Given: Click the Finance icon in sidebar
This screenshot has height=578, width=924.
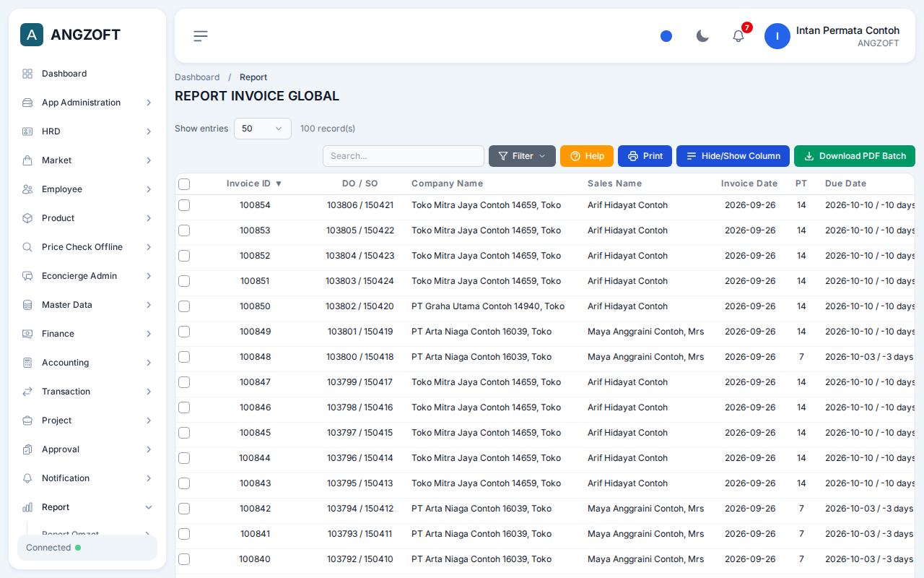Looking at the screenshot, I should click(27, 334).
